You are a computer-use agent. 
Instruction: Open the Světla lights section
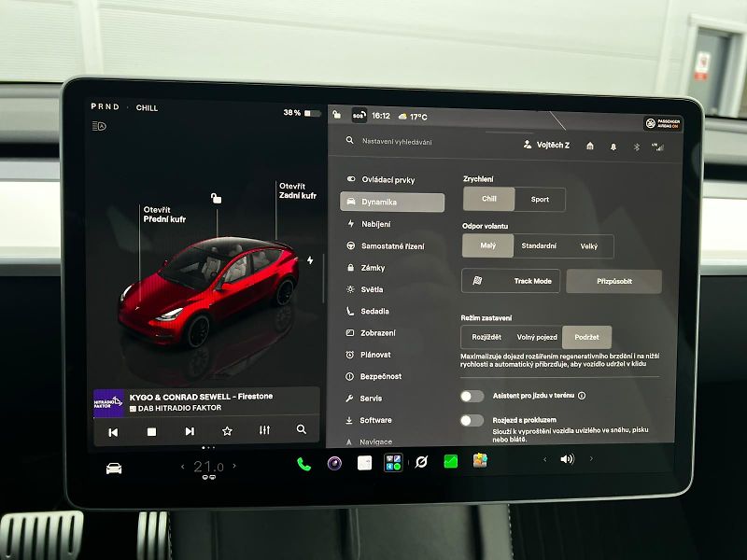click(365, 289)
